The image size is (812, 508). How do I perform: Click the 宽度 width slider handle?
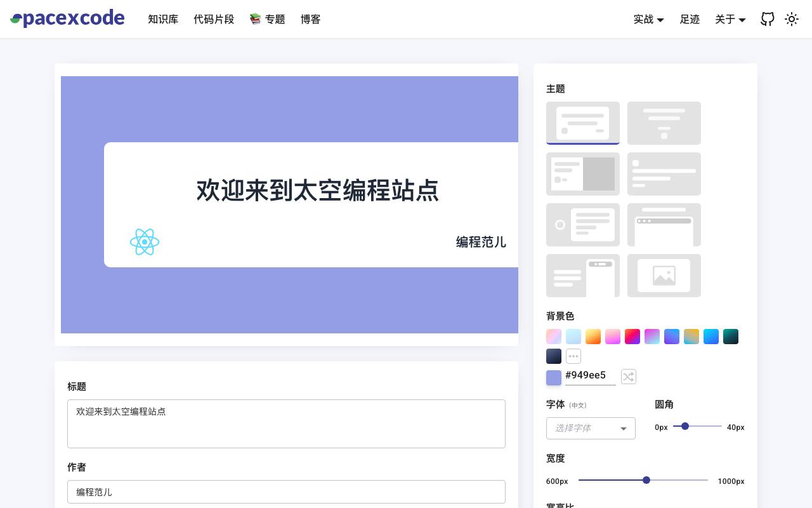[646, 480]
